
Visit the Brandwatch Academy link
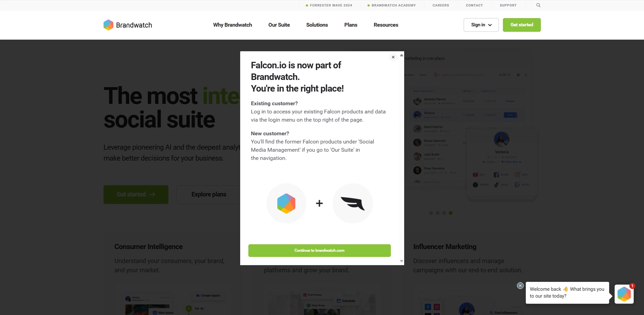(392, 5)
